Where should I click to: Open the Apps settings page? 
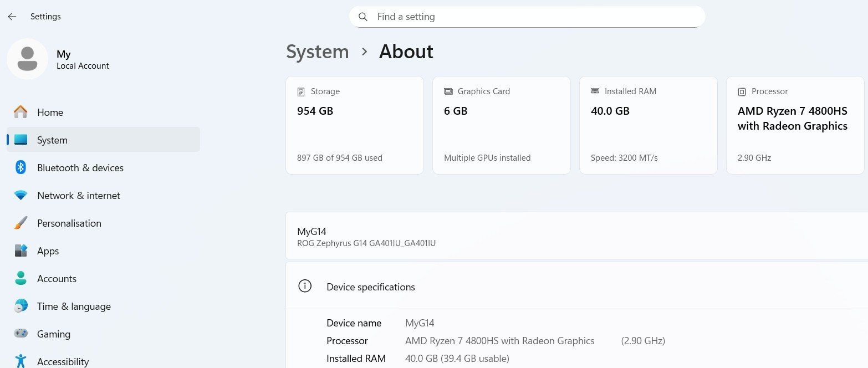(x=103, y=251)
